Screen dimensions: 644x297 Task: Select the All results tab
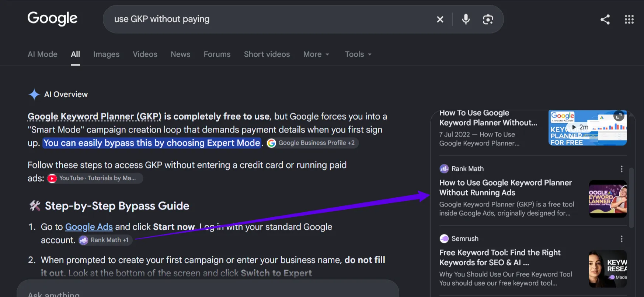pyautogui.click(x=75, y=54)
